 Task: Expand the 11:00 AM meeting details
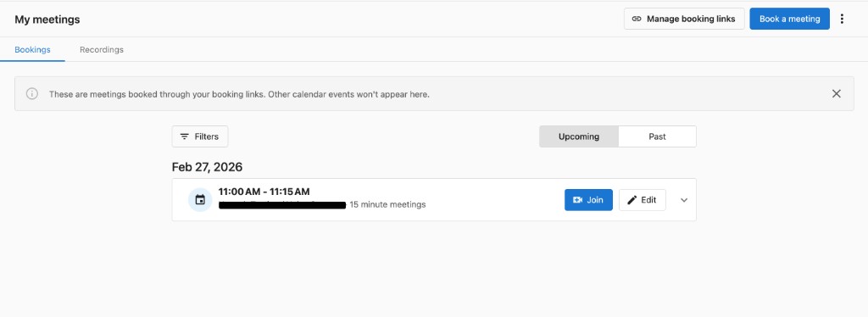click(684, 200)
